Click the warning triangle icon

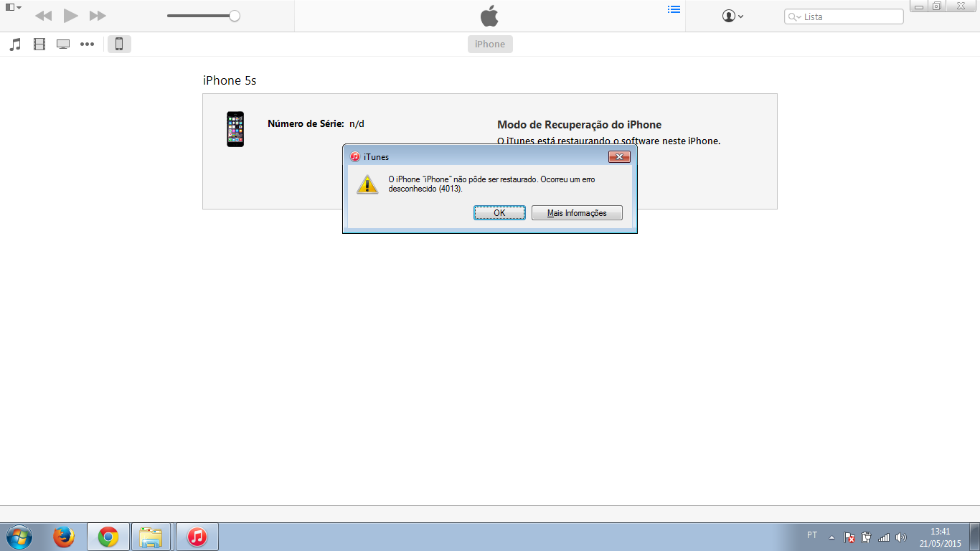point(367,184)
